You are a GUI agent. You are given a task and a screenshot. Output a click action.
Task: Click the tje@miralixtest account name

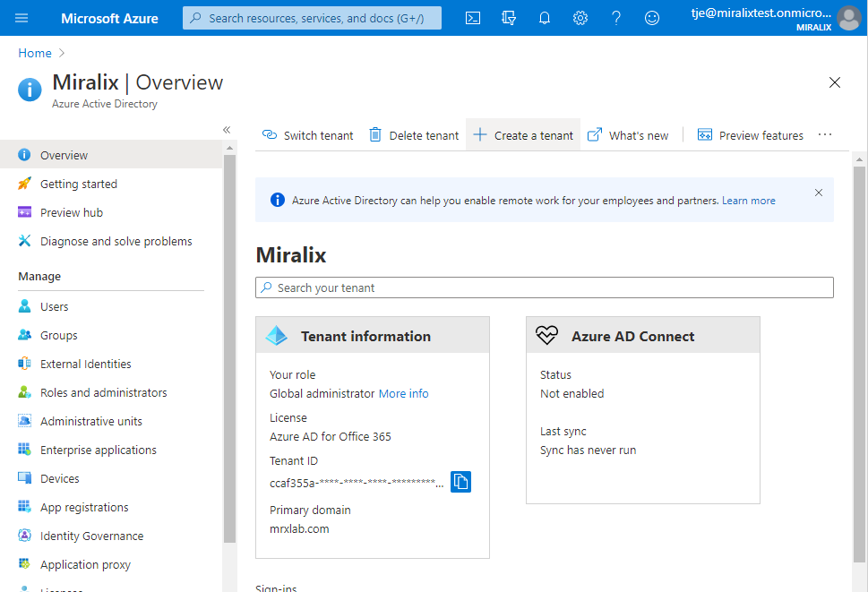(x=761, y=13)
